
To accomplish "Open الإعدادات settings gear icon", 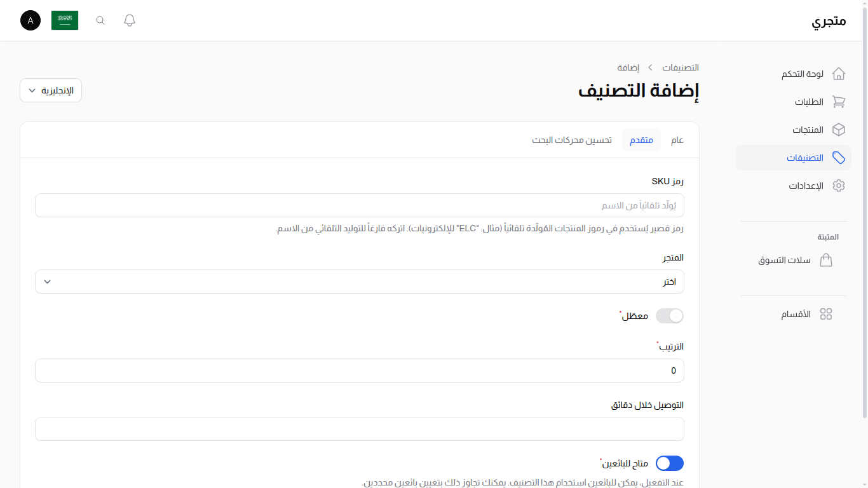I will point(839,186).
